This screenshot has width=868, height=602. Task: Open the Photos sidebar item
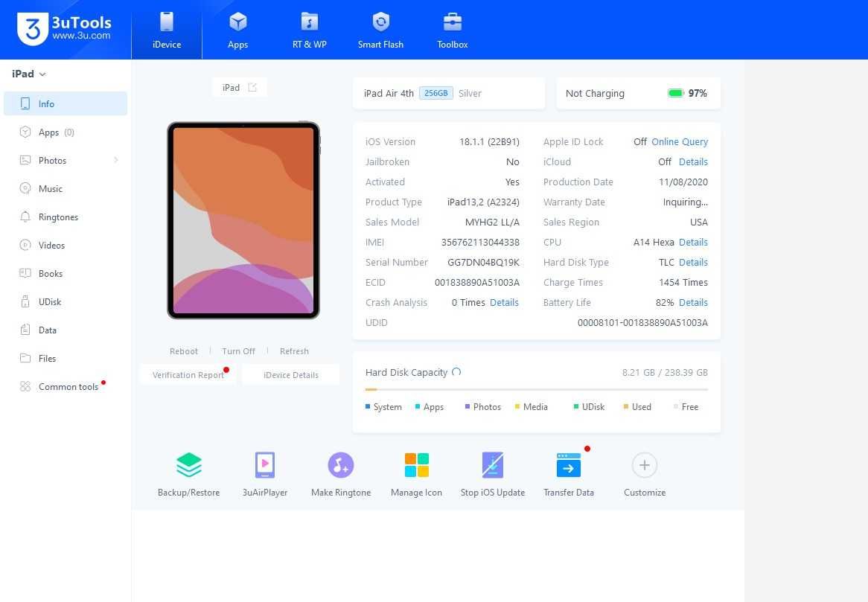pyautogui.click(x=66, y=161)
